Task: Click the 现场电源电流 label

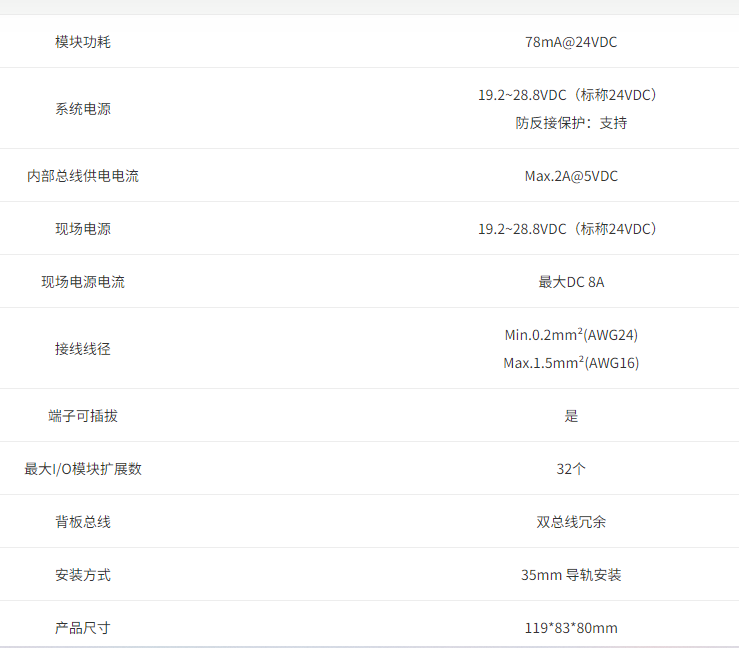Action: tap(83, 282)
